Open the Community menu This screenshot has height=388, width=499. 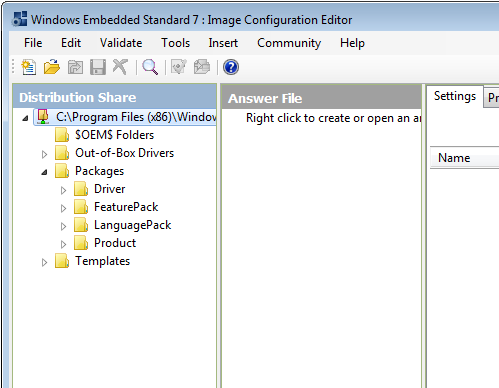(289, 43)
